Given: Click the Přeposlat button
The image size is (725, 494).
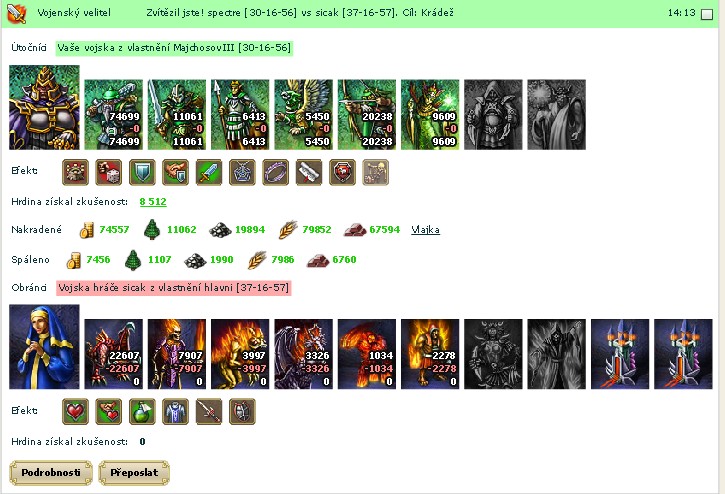Looking at the screenshot, I should 134,473.
